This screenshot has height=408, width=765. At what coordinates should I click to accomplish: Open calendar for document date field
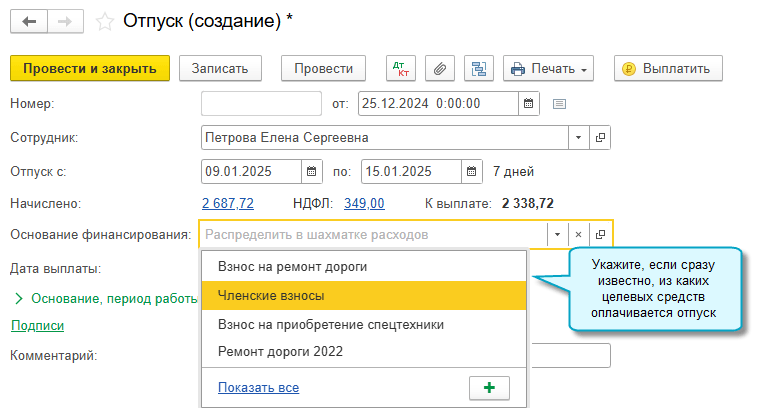[529, 102]
